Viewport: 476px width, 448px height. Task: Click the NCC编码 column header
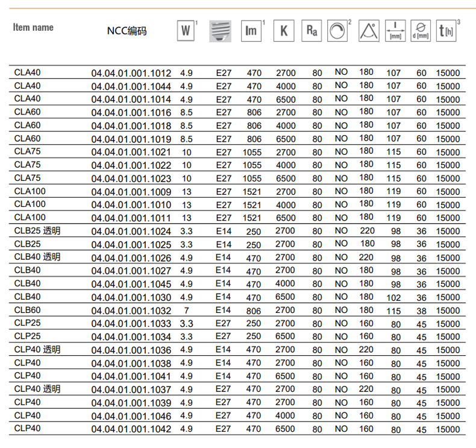point(127,31)
